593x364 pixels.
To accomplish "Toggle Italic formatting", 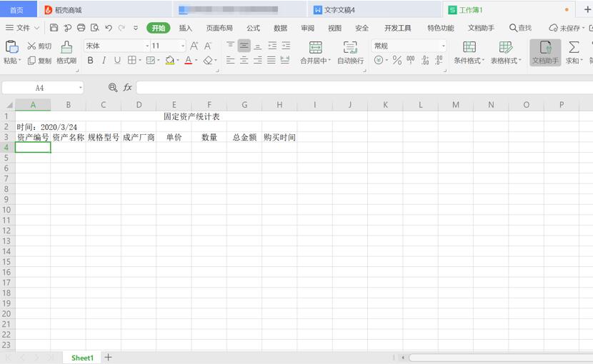I will click(104, 60).
